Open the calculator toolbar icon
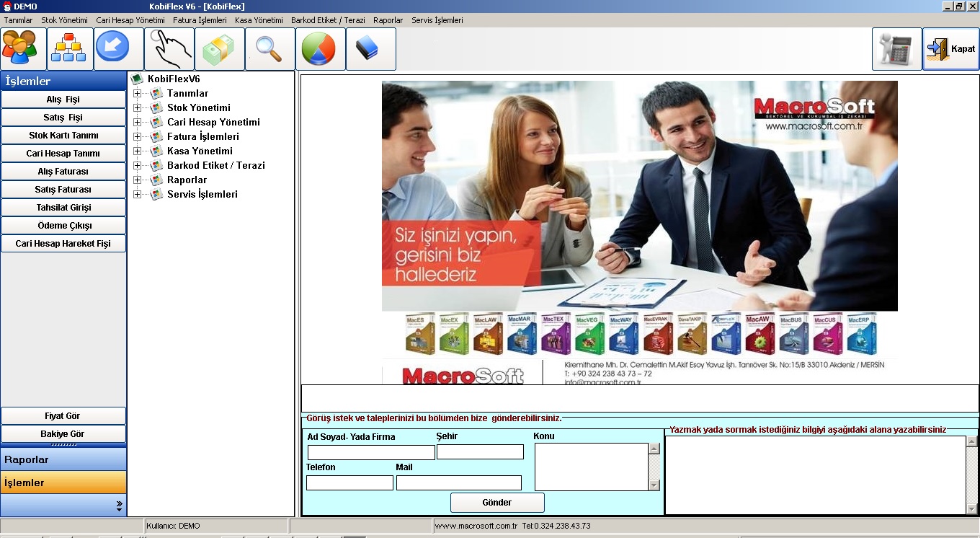This screenshot has height=538, width=980. pyautogui.click(x=896, y=49)
